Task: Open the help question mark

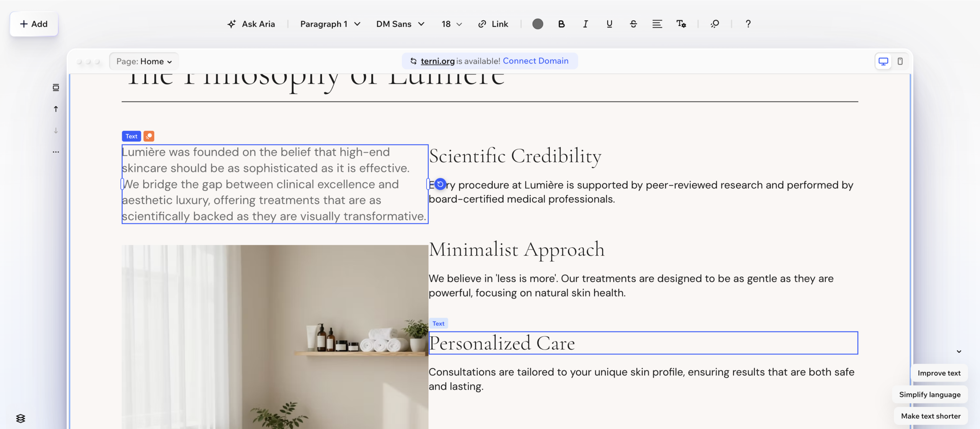Action: click(x=748, y=24)
